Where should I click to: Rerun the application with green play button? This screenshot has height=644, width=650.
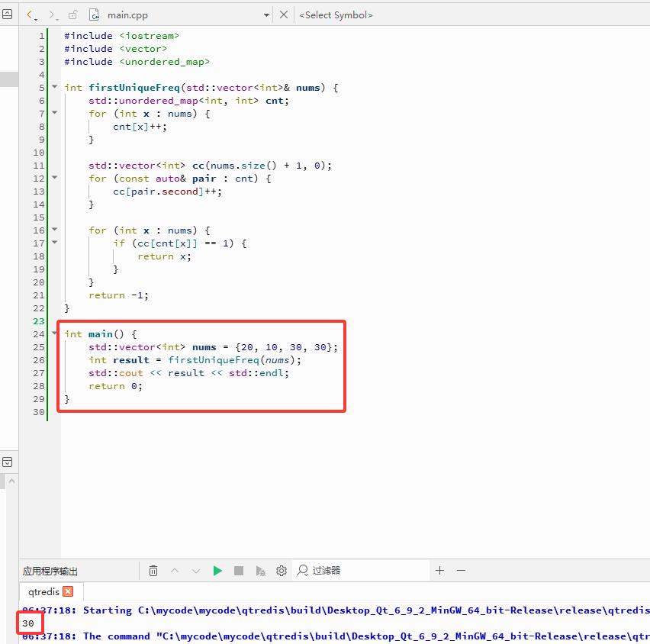click(217, 571)
